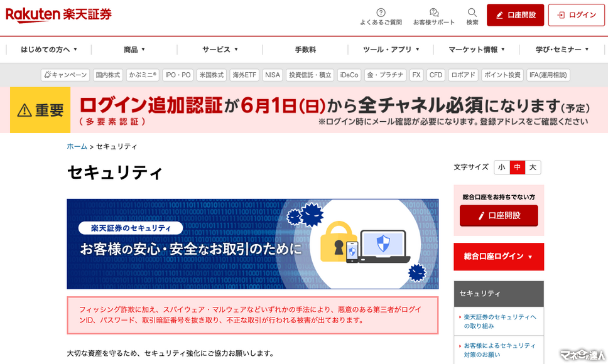Click the security hero banner image

tap(252, 244)
